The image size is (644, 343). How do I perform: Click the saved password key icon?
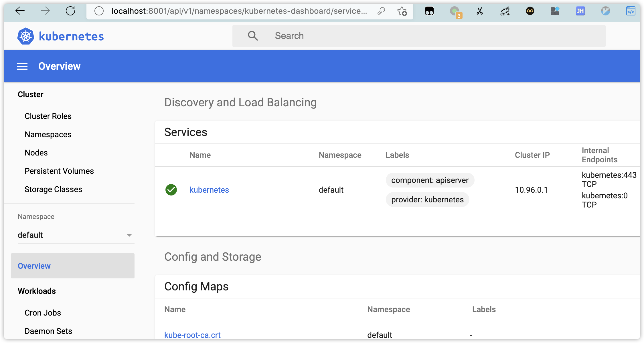tap(381, 11)
